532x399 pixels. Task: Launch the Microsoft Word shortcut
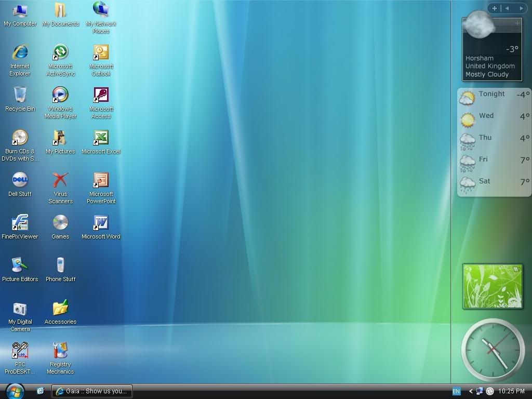pyautogui.click(x=101, y=228)
